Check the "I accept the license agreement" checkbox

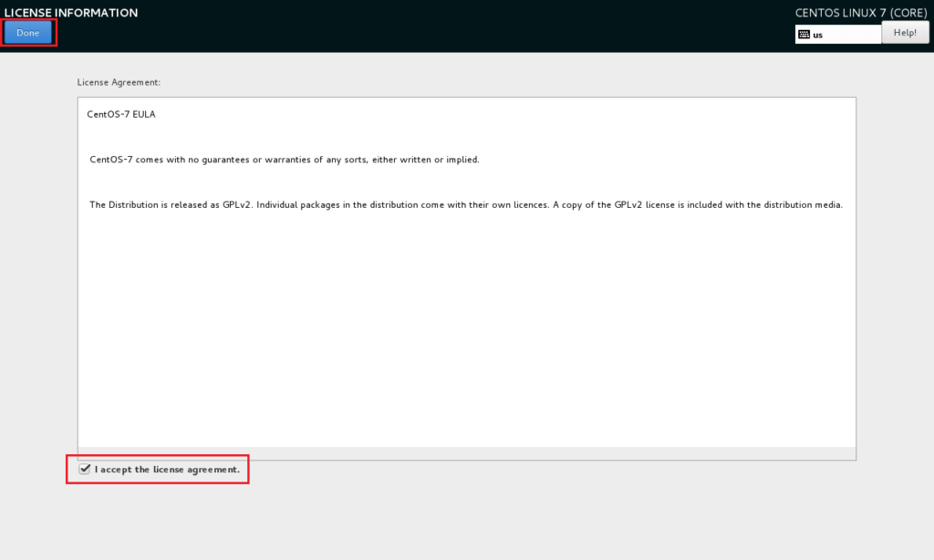85,469
